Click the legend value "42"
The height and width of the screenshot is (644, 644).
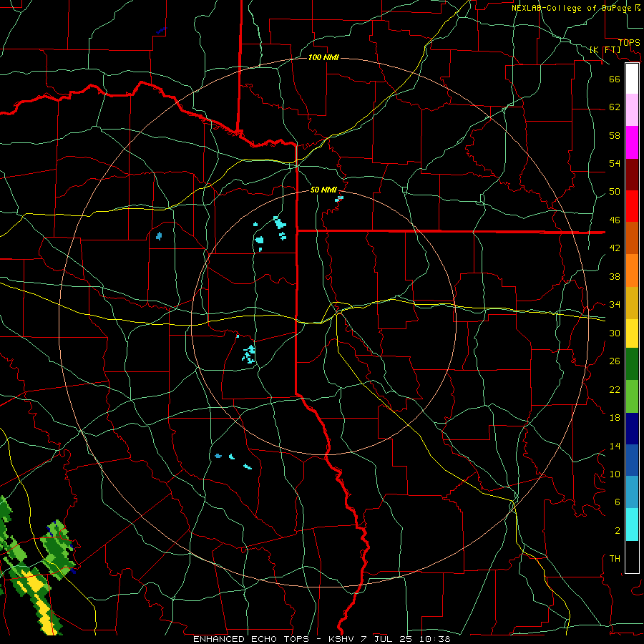[615, 248]
